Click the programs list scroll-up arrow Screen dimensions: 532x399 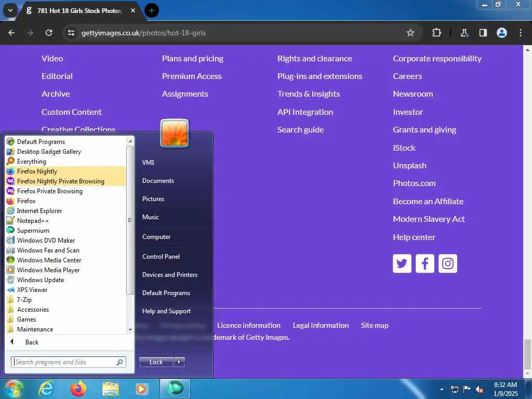[130, 140]
